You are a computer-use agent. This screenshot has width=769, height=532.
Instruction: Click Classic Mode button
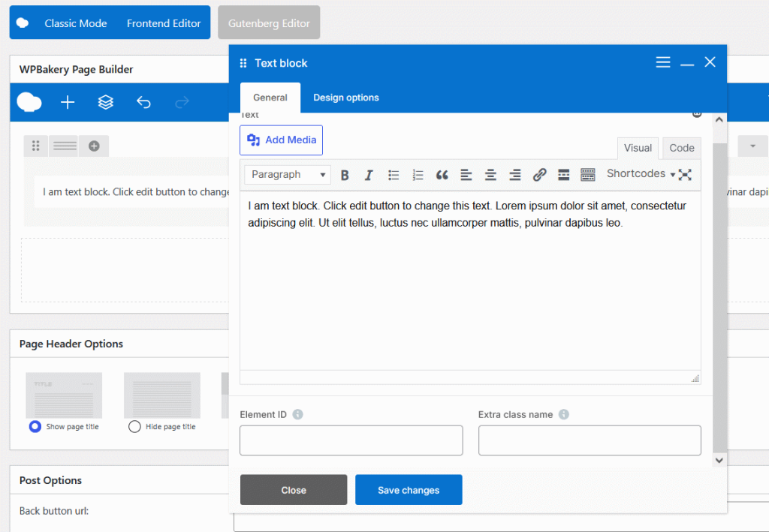pos(76,23)
